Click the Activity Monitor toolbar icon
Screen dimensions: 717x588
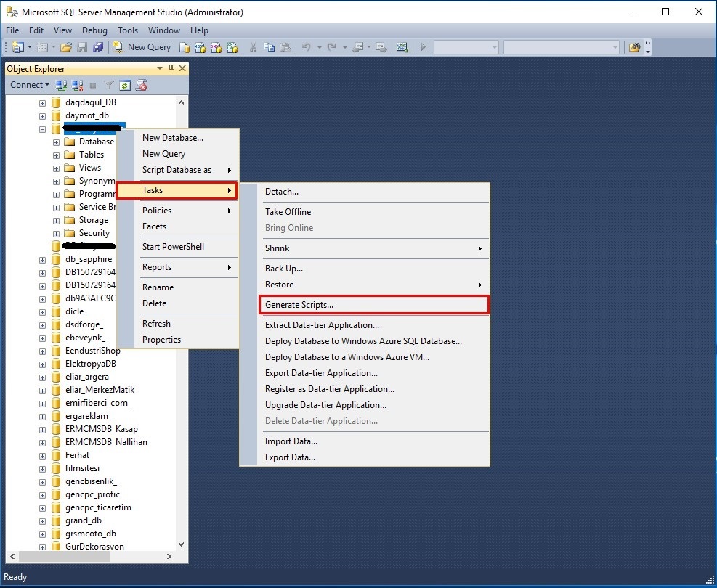point(402,47)
